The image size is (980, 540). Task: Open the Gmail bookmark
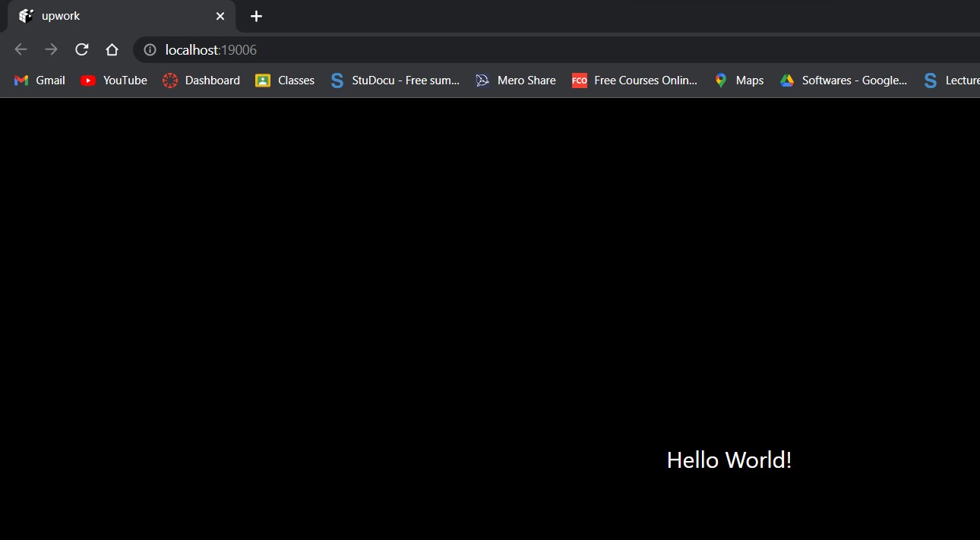[x=40, y=81]
